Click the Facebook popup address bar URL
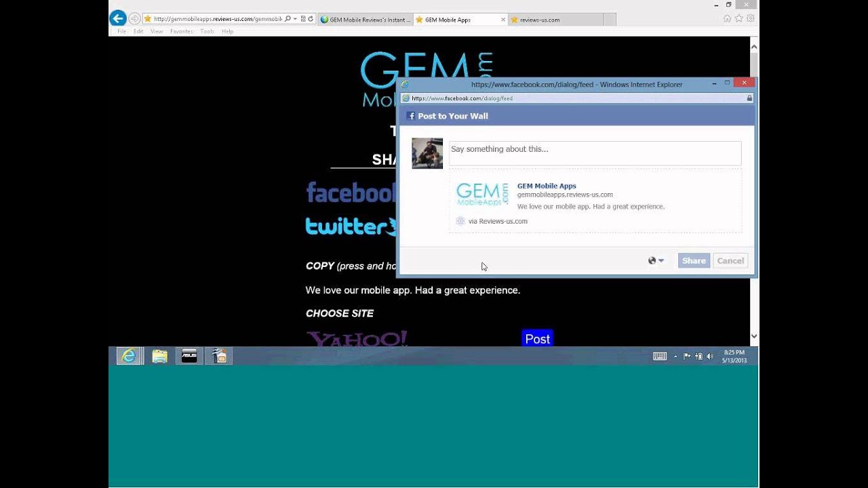This screenshot has width=868, height=488. pos(462,98)
